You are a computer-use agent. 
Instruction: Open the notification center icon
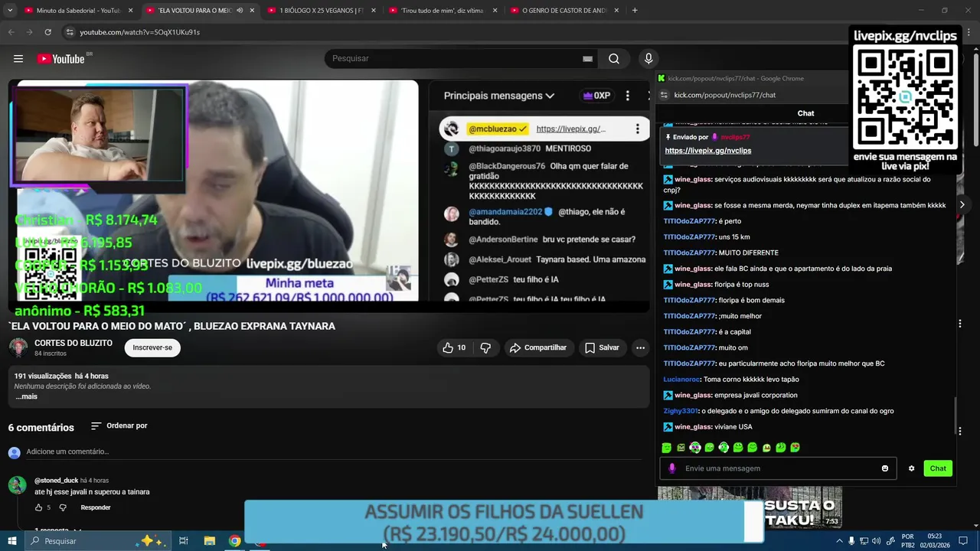pos(964,541)
